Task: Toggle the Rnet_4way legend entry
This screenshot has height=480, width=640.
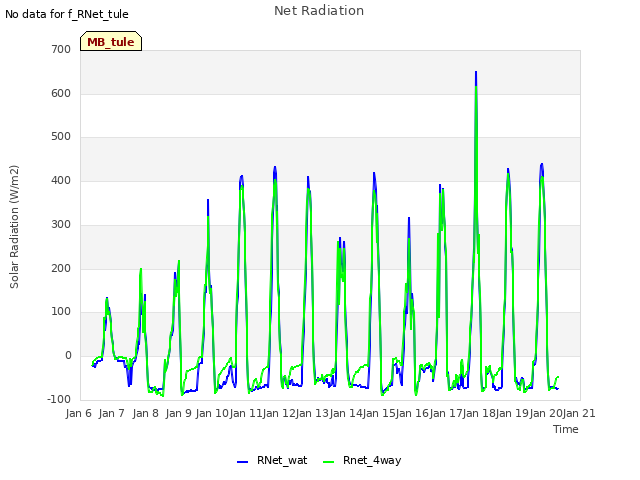Action: [x=362, y=460]
